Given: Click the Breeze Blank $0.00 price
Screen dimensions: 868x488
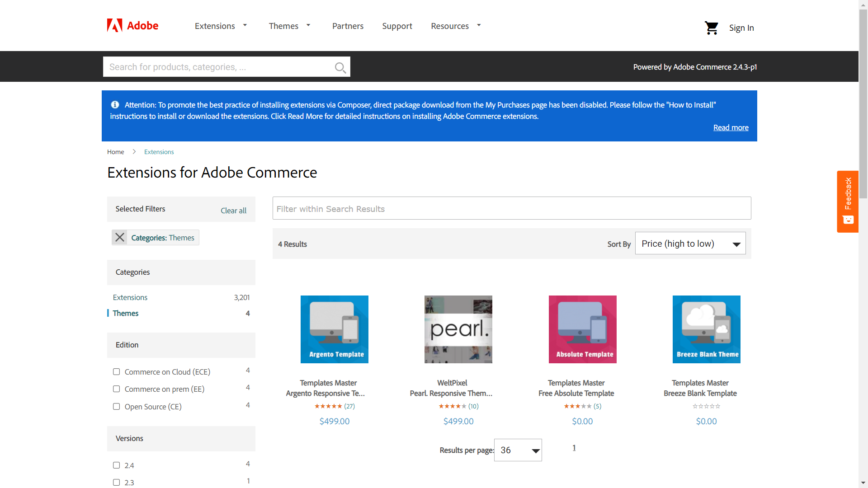Looking at the screenshot, I should tap(707, 422).
